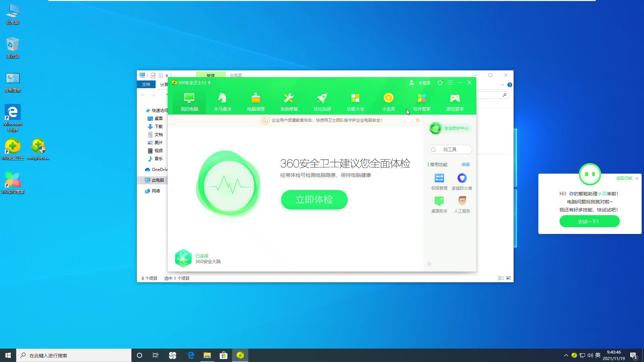
Task: Click the 找工具 tool search field
Action: pyautogui.click(x=450, y=149)
